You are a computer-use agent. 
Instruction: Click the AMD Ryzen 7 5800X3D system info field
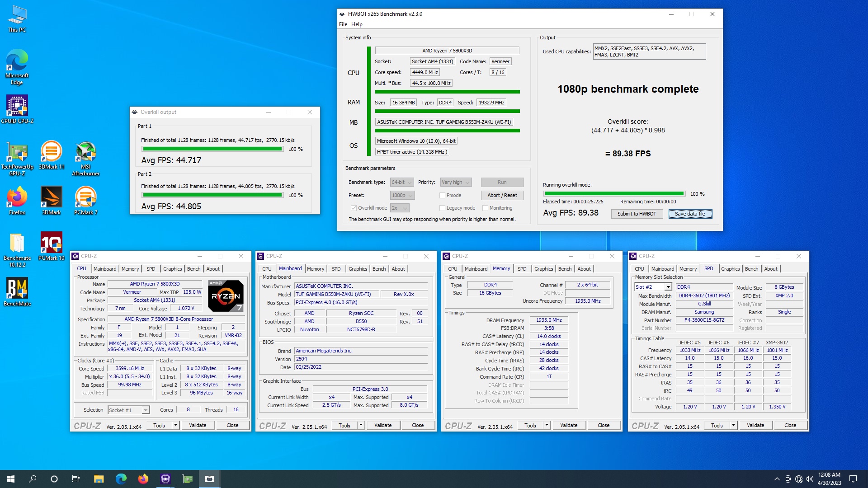(447, 51)
